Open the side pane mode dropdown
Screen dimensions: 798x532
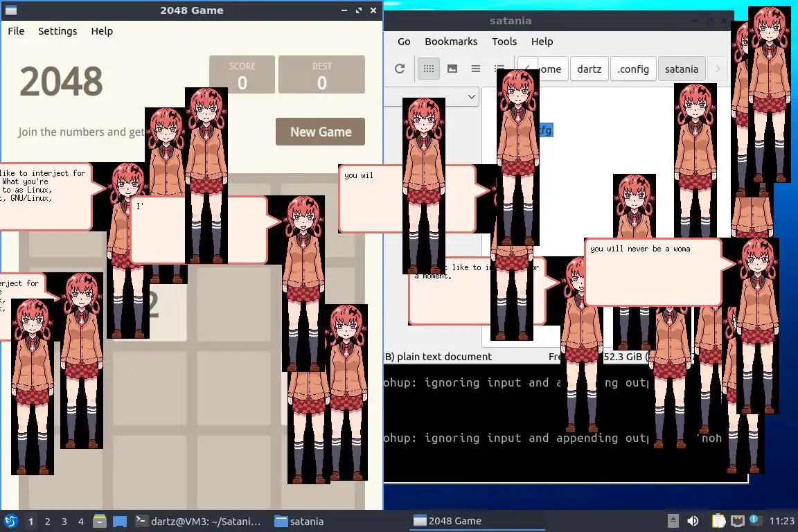tap(471, 96)
